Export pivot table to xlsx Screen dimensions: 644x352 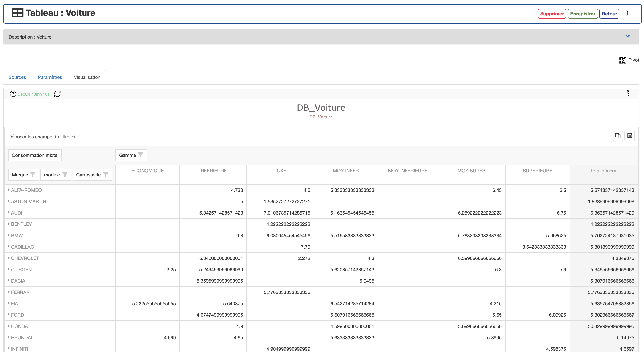(x=629, y=136)
